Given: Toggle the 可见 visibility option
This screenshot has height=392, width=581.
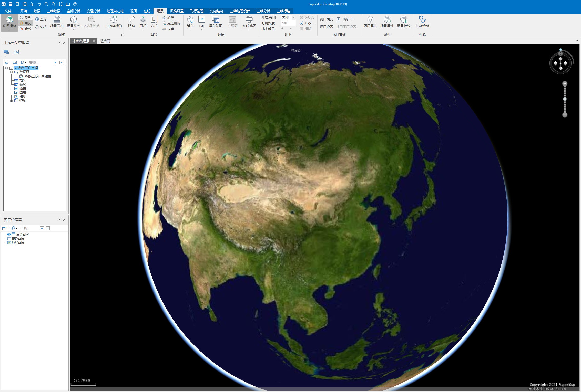Looking at the screenshot, I should pos(26,23).
